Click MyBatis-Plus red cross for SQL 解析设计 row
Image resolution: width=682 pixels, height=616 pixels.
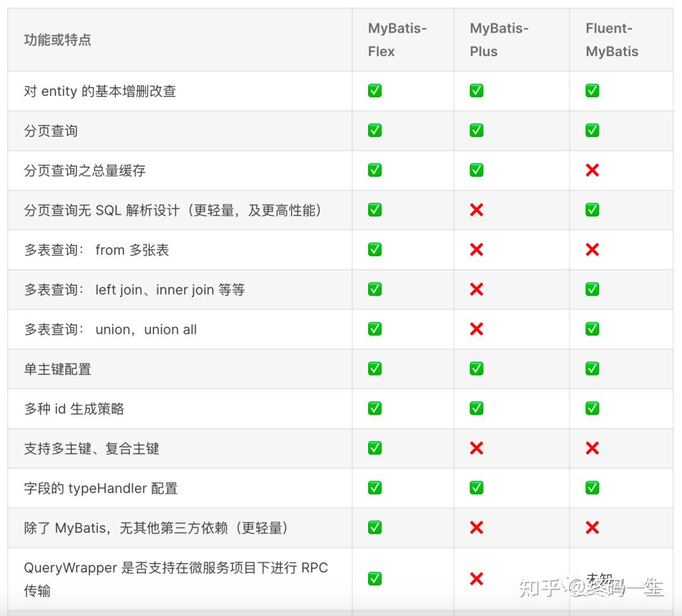476,210
